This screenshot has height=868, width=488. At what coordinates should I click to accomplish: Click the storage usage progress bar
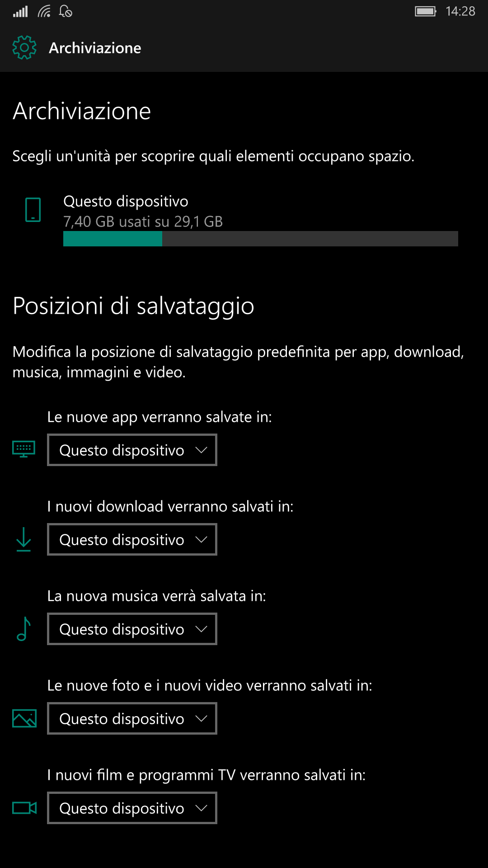click(261, 239)
